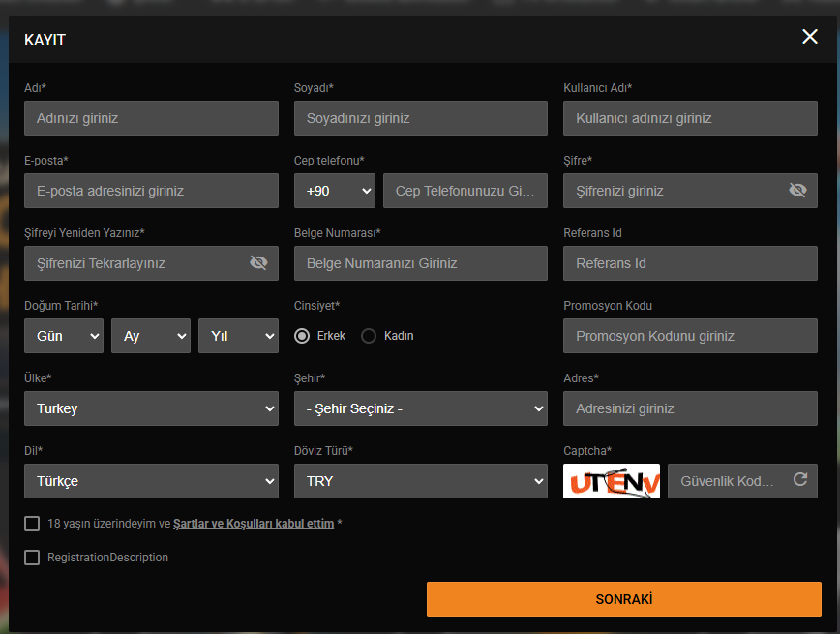Expand the Gün birth day dropdown
This screenshot has height=634, width=840.
pos(64,336)
